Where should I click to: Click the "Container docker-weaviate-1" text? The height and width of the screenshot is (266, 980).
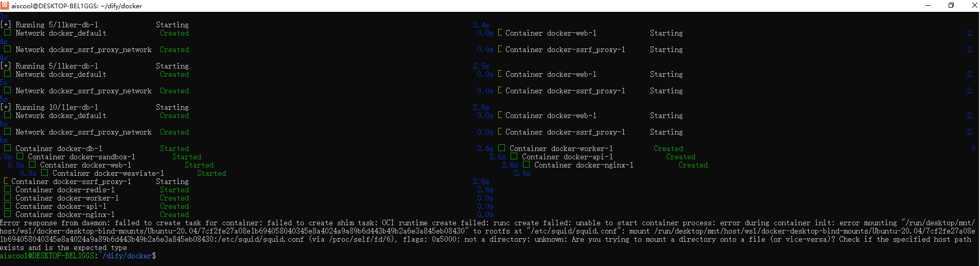coord(108,173)
